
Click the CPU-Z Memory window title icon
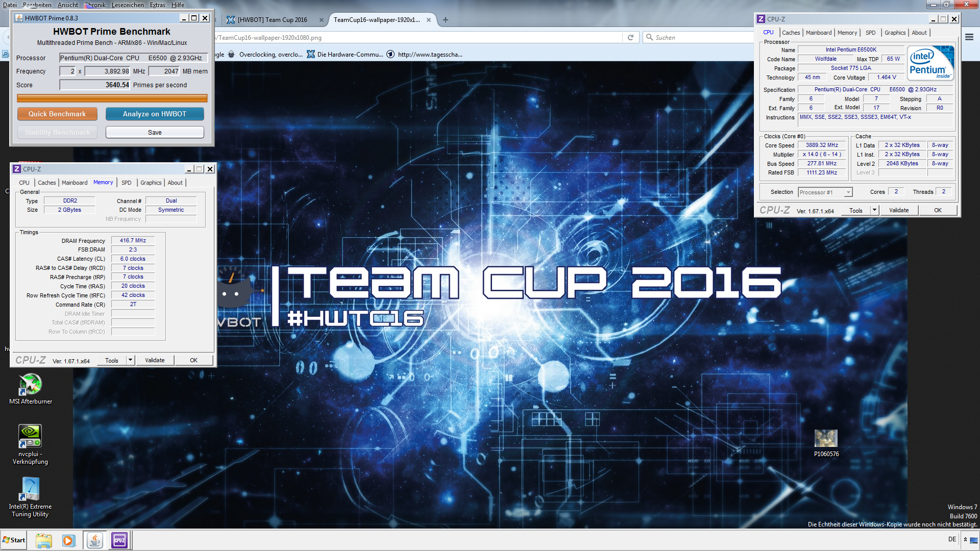(17, 169)
